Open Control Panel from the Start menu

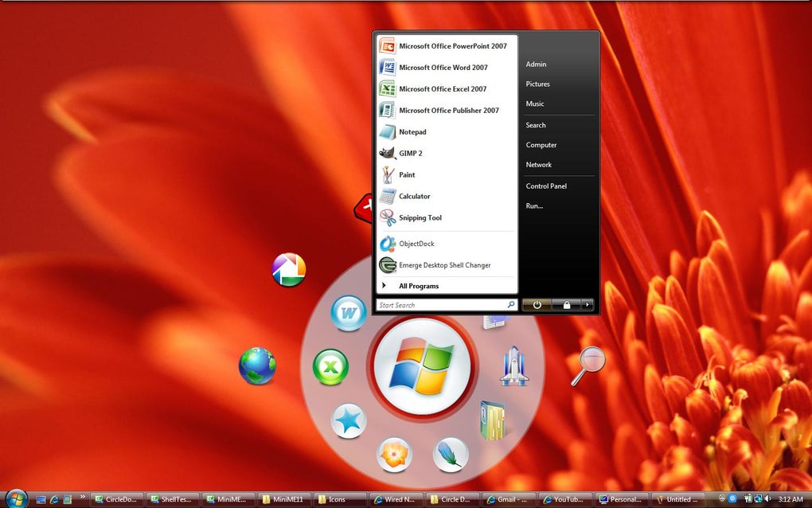[546, 186]
